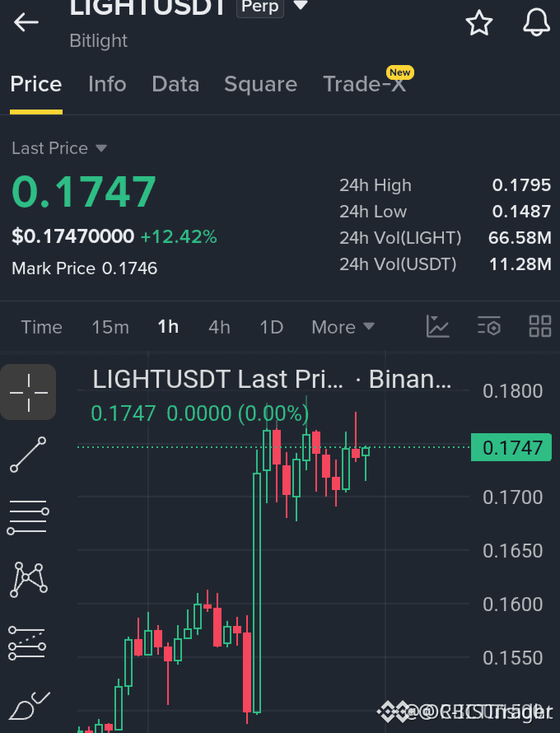The height and width of the screenshot is (733, 560).
Task: Click the 0.1800 axis label
Action: tap(513, 391)
